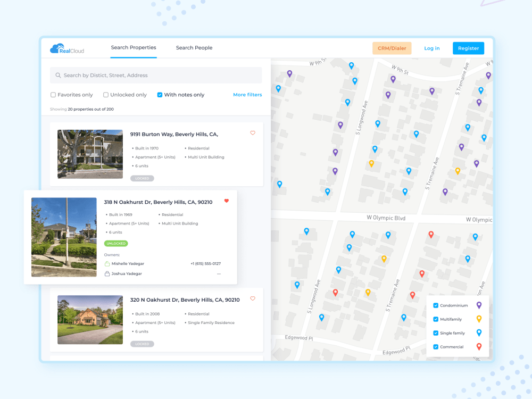Viewport: 532px width, 399px height.
Task: Open the Search Properties tab
Action: click(134, 47)
